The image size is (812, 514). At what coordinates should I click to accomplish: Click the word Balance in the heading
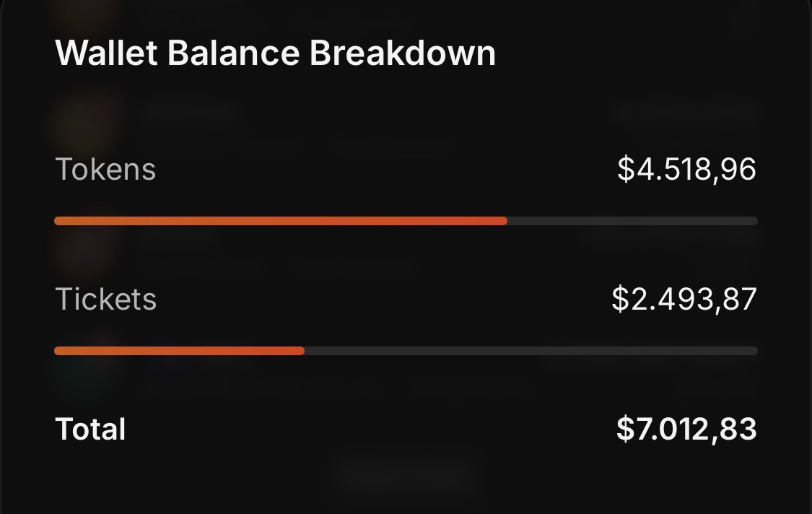coord(234,53)
